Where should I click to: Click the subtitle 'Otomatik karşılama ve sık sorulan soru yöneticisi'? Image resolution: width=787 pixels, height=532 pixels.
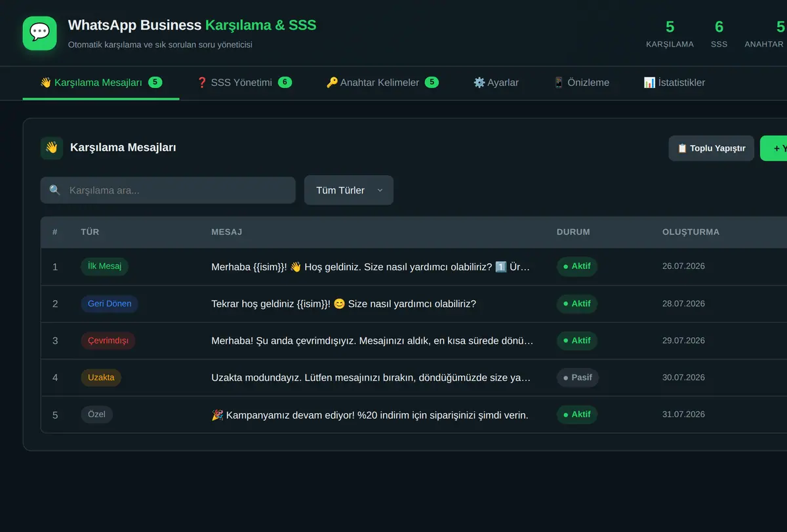point(160,45)
